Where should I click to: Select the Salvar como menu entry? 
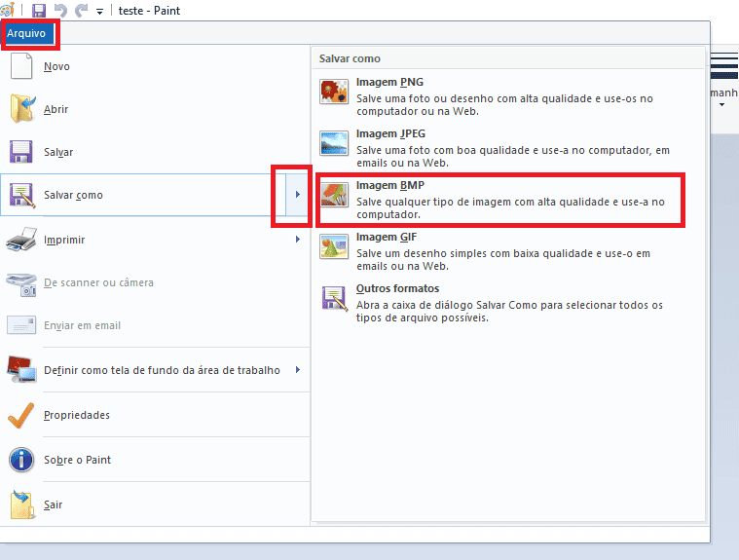[x=143, y=195]
